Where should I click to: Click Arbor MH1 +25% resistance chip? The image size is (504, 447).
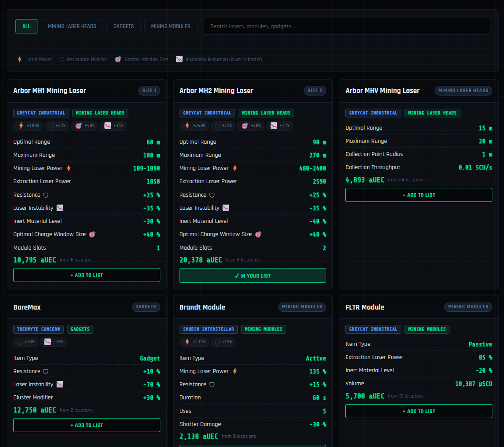[x=57, y=126]
